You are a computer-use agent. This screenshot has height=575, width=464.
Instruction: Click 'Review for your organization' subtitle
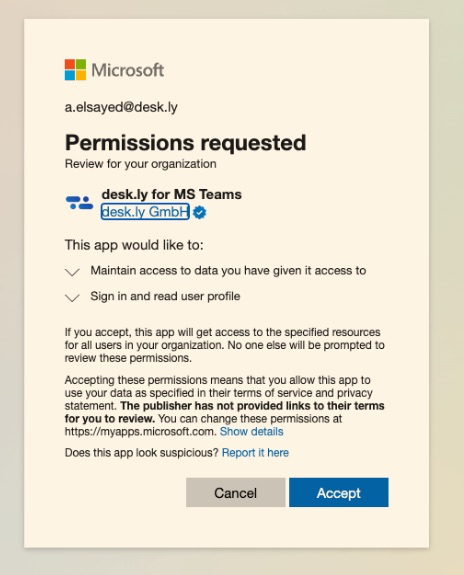tap(140, 164)
